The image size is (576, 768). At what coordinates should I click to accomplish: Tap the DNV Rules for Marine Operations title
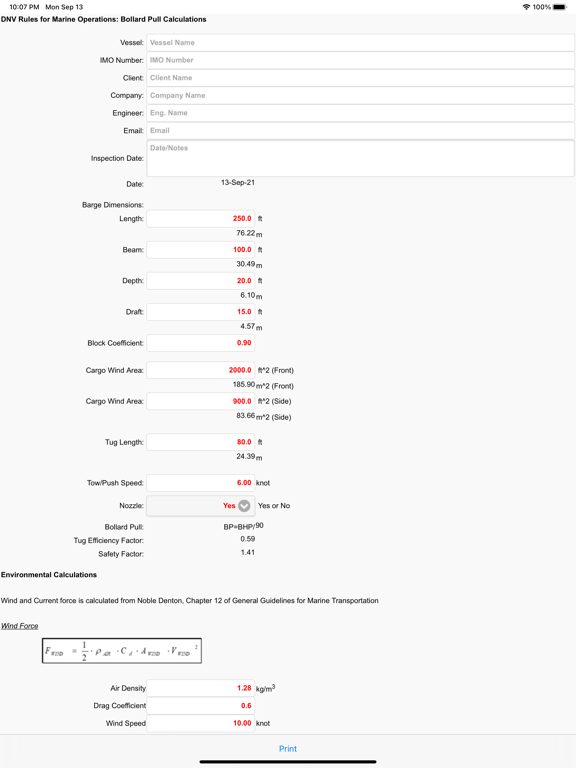tap(103, 20)
